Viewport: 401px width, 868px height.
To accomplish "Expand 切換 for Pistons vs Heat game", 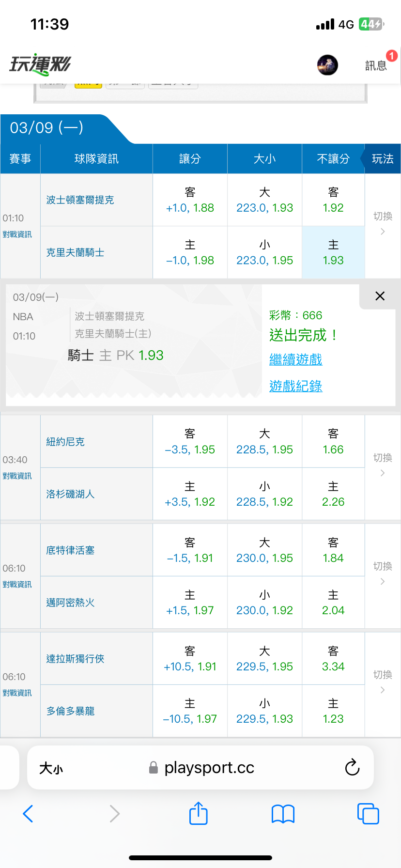I will pyautogui.click(x=383, y=573).
